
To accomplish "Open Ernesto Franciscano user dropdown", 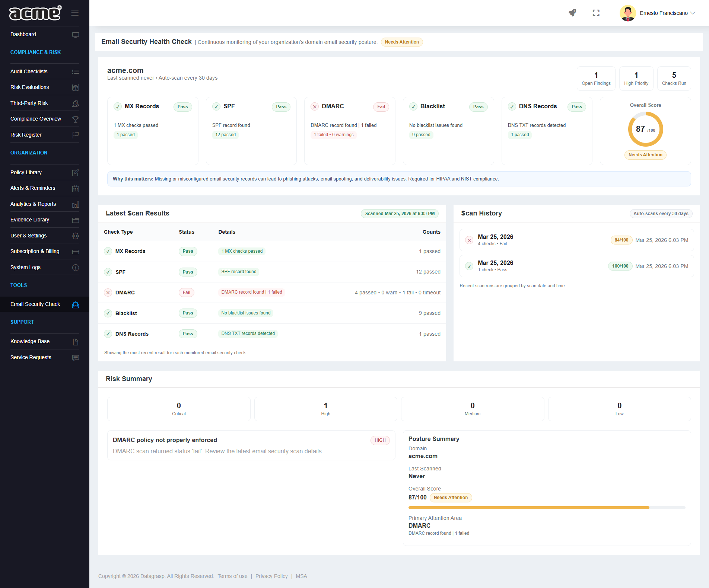I will (667, 13).
